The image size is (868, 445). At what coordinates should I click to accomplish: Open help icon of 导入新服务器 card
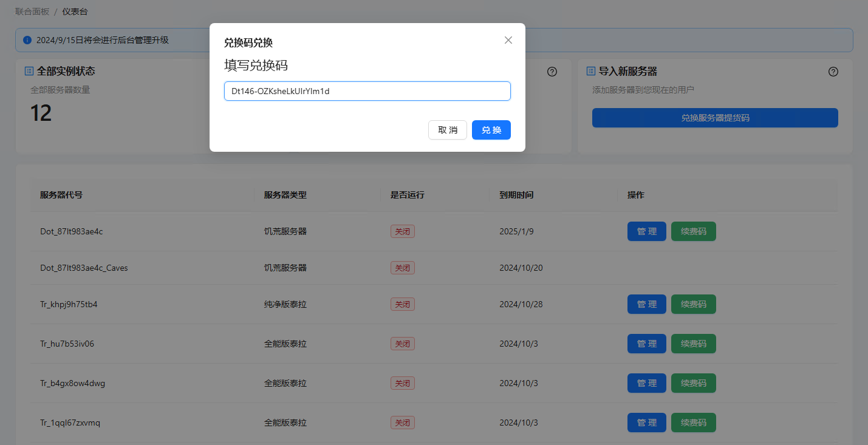[833, 72]
